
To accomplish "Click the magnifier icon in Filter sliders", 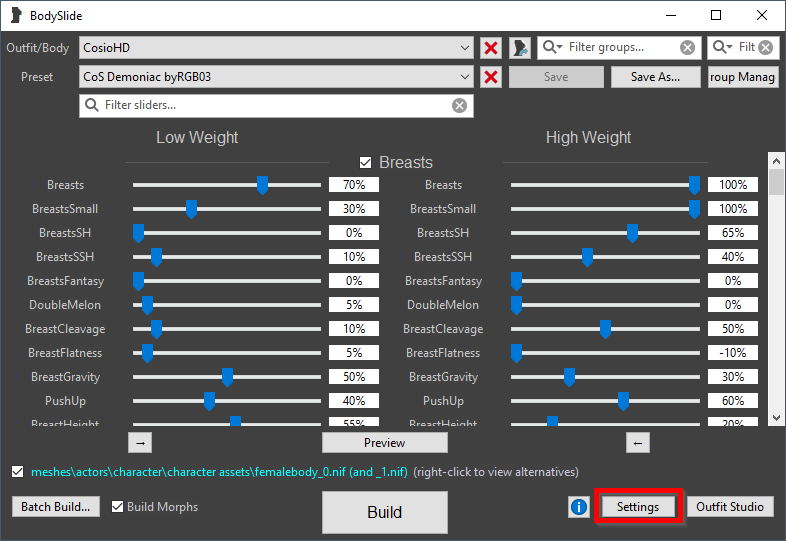I will (x=92, y=105).
